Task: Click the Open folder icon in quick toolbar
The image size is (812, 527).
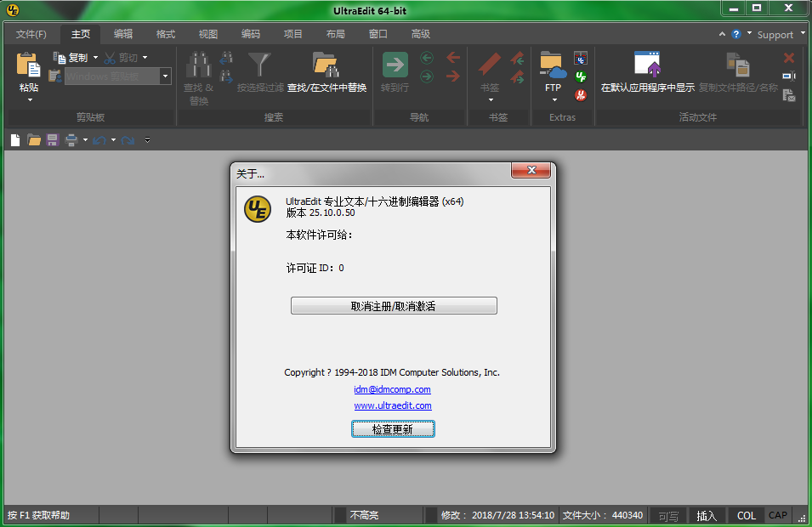Action: click(x=34, y=139)
